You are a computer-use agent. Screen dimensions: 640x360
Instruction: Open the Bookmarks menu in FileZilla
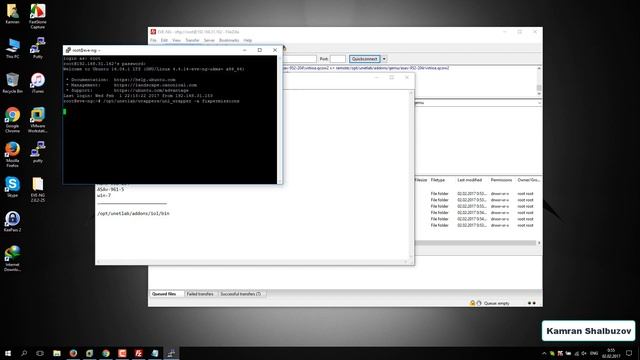[229, 40]
